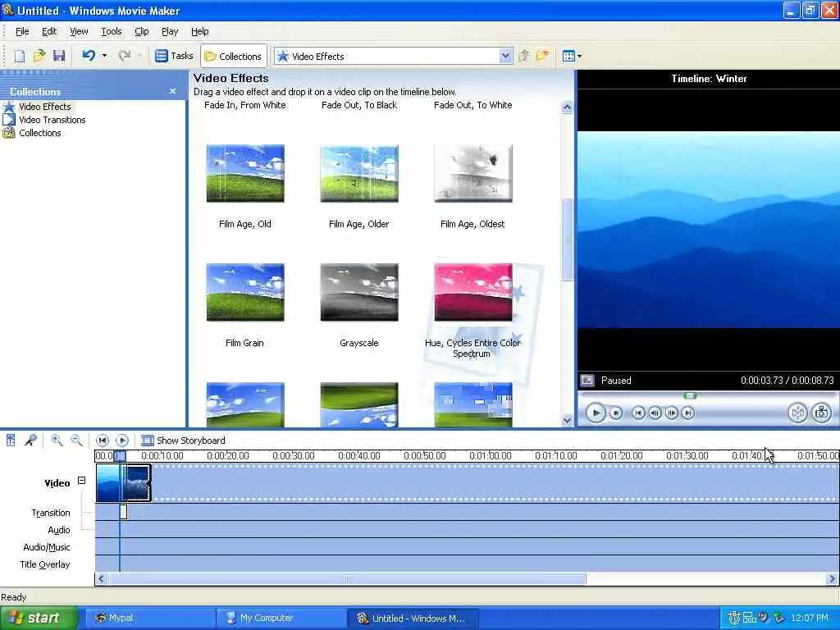Viewport: 840px width, 630px height.
Task: Select the second video clip on timeline
Action: click(136, 482)
